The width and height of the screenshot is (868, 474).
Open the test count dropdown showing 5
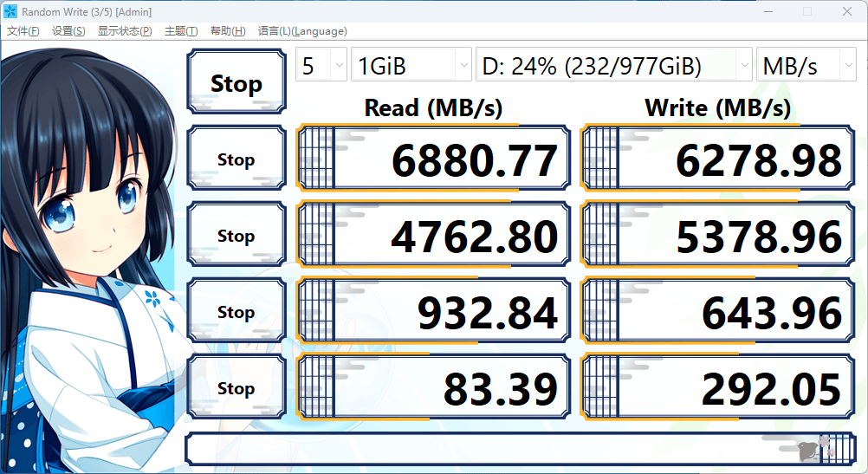[321, 66]
